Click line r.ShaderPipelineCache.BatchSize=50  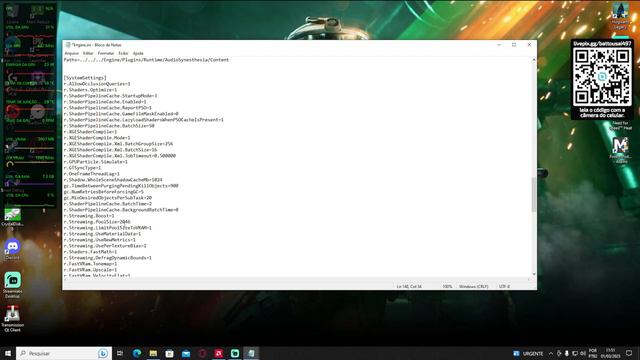(109, 126)
